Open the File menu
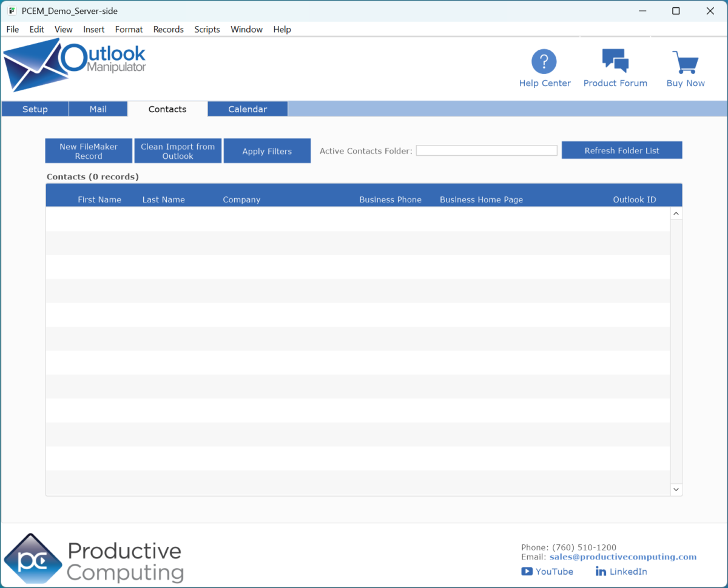The width and height of the screenshot is (728, 588). [x=13, y=29]
